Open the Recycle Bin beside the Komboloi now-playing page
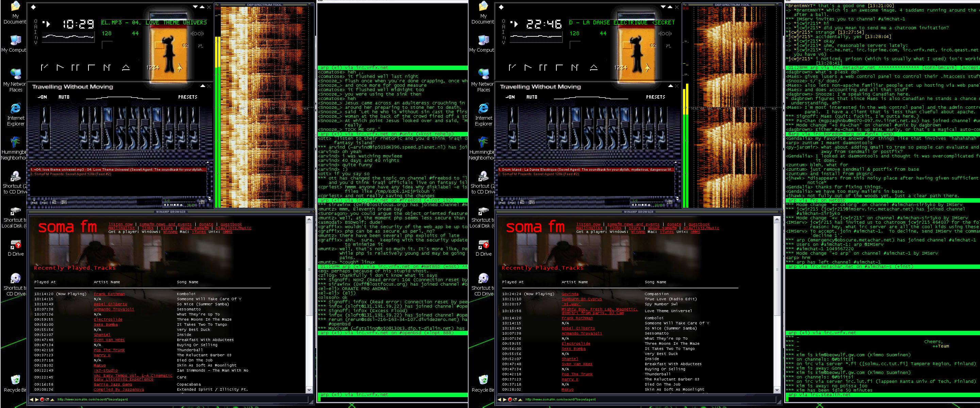The image size is (980, 408). [15, 380]
